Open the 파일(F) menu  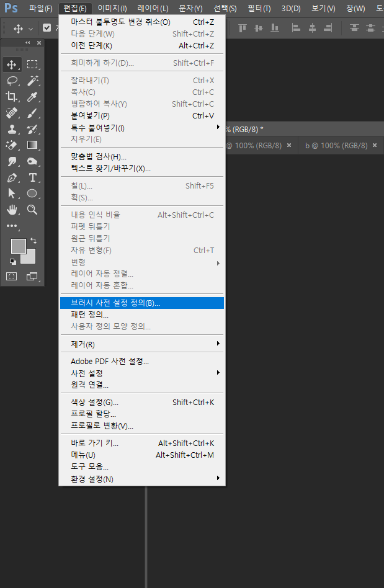tap(41, 8)
